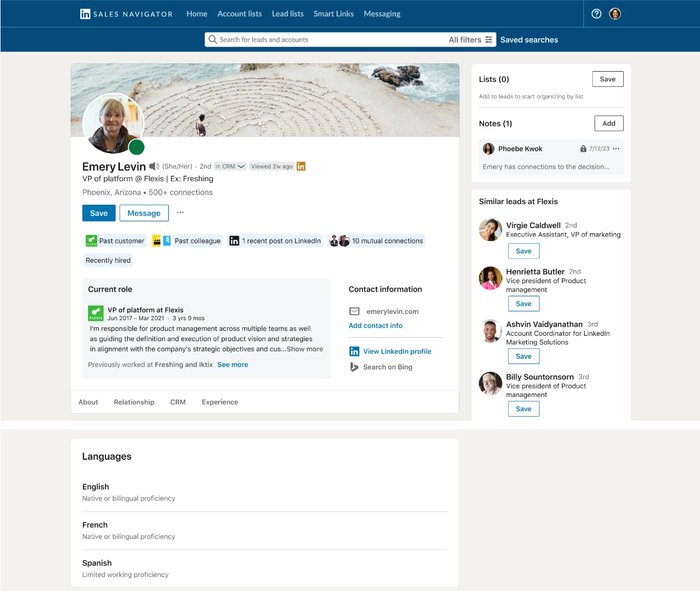700x591 pixels.
Task: Save lead Virgie Caldwell
Action: tap(523, 251)
